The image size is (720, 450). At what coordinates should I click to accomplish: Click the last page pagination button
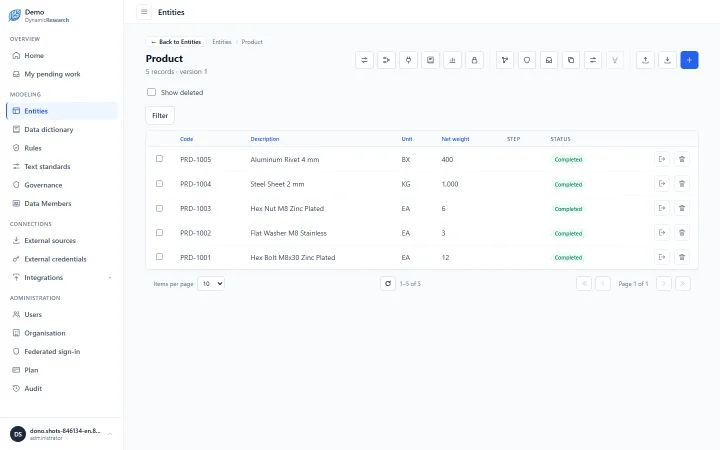coord(683,283)
